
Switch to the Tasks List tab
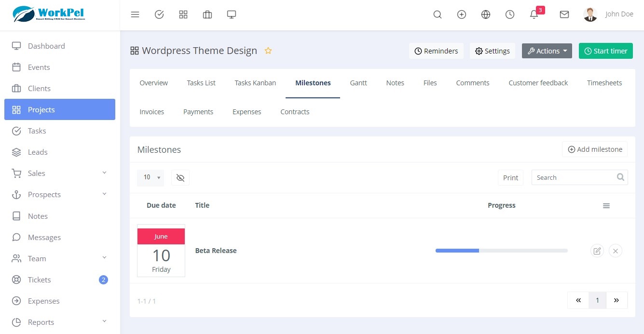(x=201, y=83)
